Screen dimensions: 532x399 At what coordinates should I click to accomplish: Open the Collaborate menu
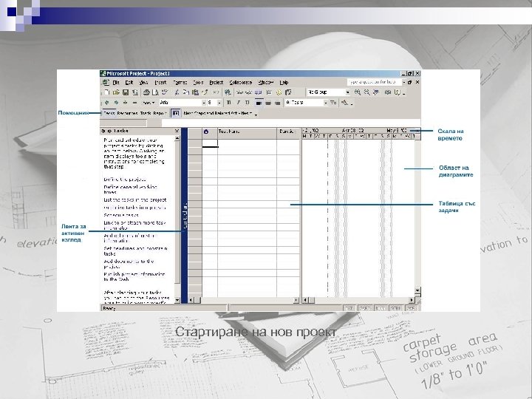click(x=241, y=83)
